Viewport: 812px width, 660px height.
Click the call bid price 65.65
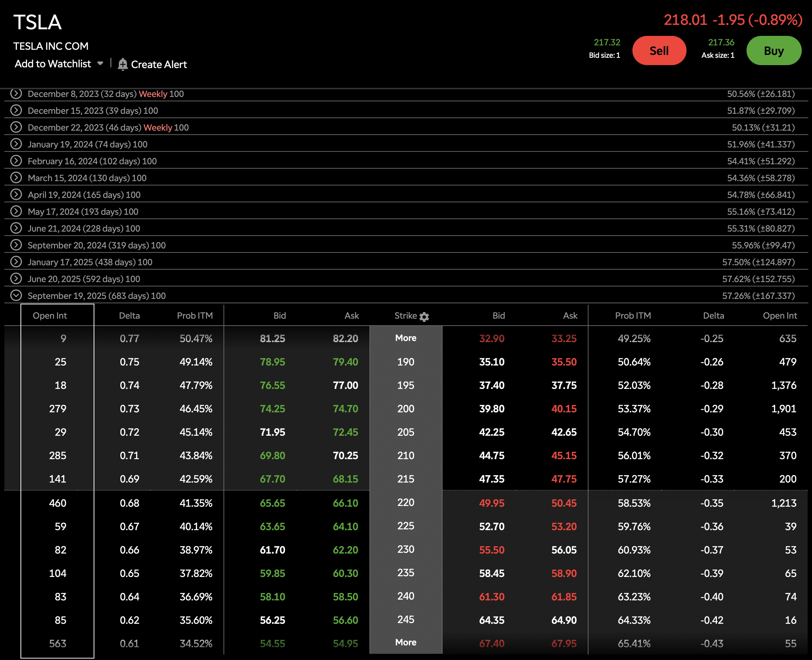pyautogui.click(x=272, y=503)
